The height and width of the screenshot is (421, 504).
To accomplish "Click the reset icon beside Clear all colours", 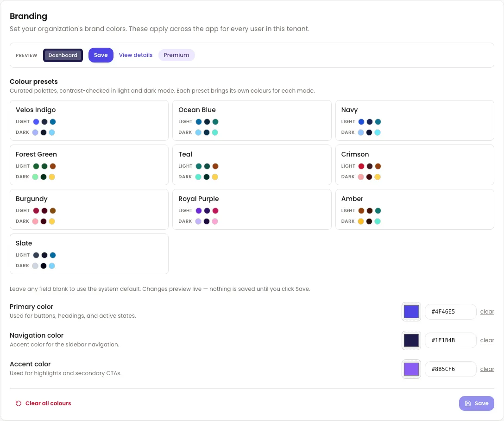I will pyautogui.click(x=19, y=403).
